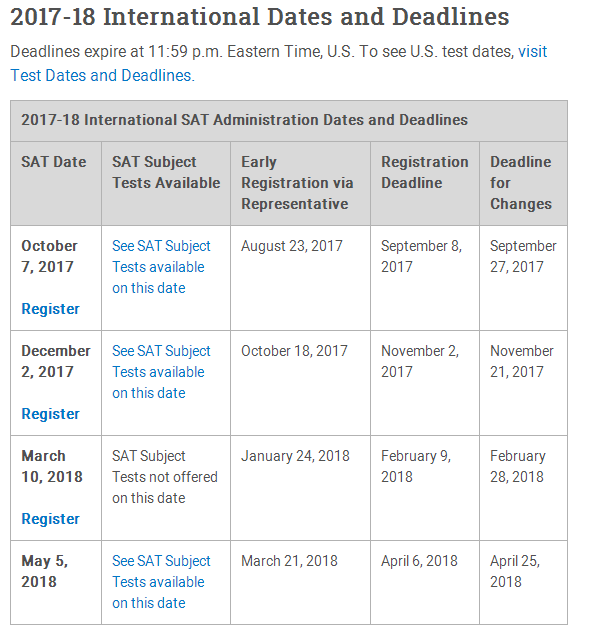Click Register under October 7, 2017
589x637 pixels.
[50, 309]
